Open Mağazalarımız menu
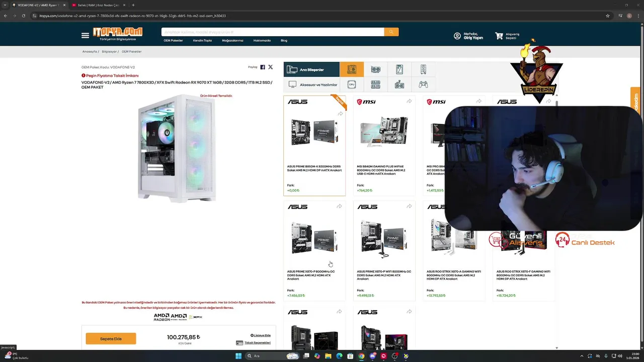Screen dimensions: 644x362 [233, 40]
